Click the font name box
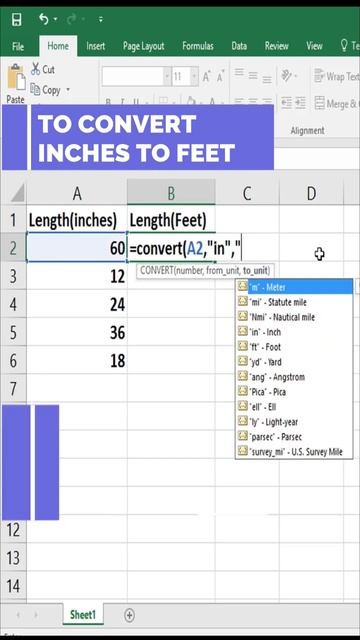Screen dimensions: 360x640 [x=132, y=76]
